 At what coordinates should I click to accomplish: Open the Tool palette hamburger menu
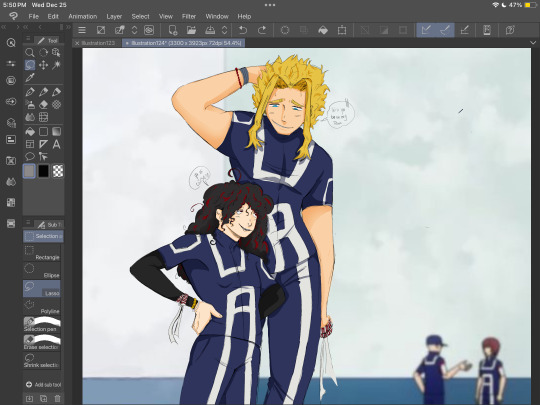[28, 39]
